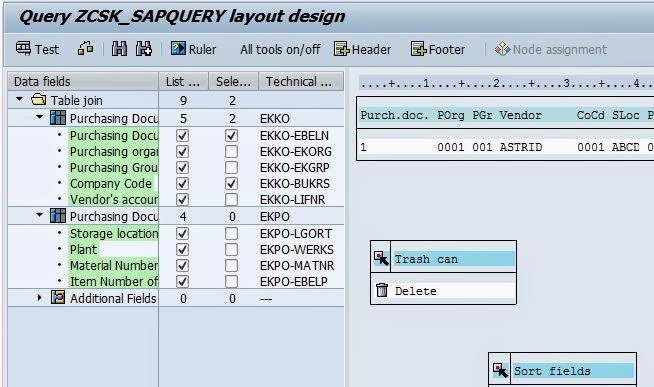This screenshot has height=387, width=654.
Task: Uncheck List field for EKPO-EBELP
Action: [183, 281]
